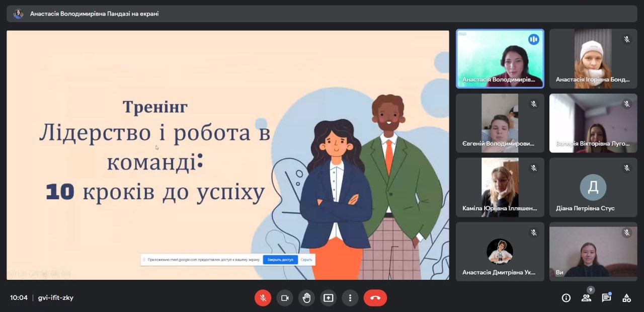Click the muted mic icon on the Ви tile
Viewport: 644px width, 312px height.
(x=627, y=232)
